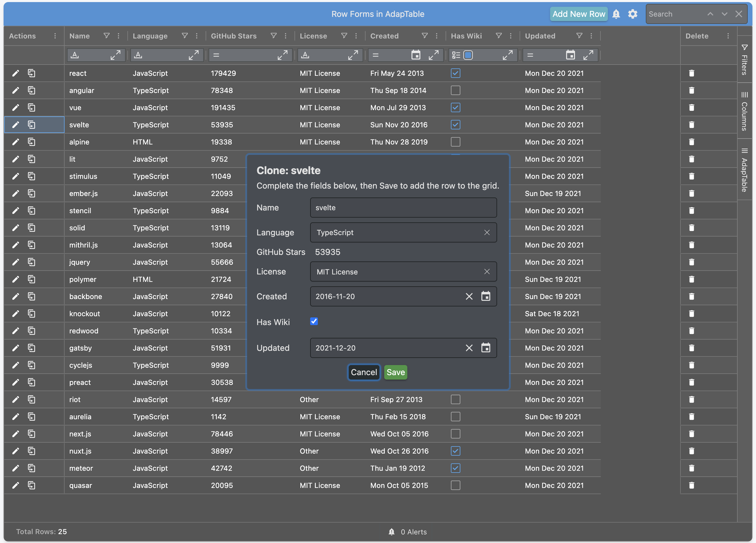Clone the angular row with its copy icon
The height and width of the screenshot is (543, 756).
click(x=31, y=90)
